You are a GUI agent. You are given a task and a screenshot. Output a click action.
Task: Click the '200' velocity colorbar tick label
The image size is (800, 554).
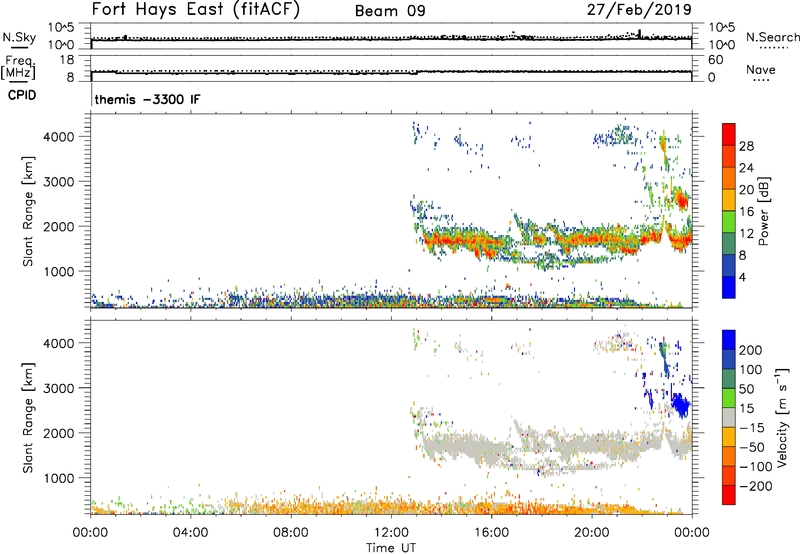coord(750,350)
